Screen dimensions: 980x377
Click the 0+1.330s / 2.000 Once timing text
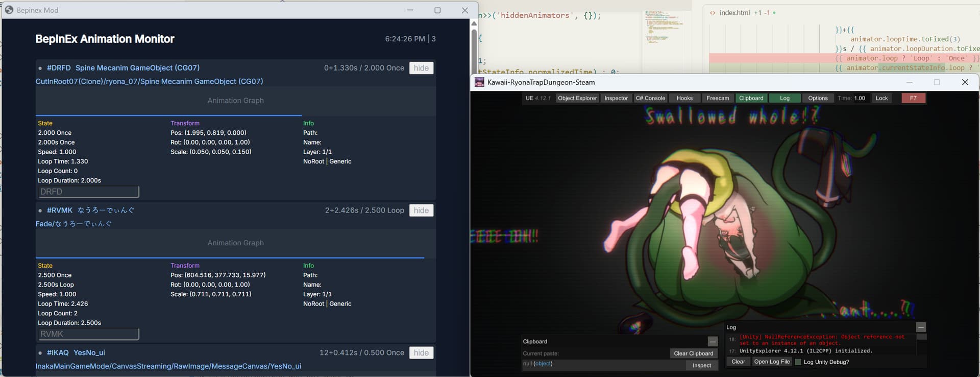[364, 68]
